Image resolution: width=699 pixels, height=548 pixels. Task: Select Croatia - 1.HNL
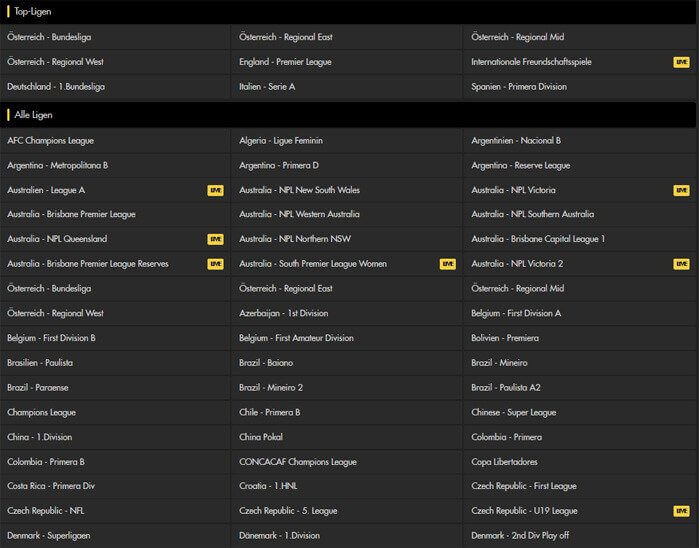(x=346, y=486)
